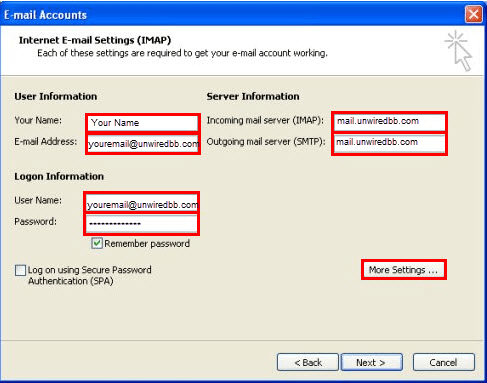This screenshot has width=487, height=383.
Task: Click the cursor wizard icon in header
Action: click(x=459, y=51)
